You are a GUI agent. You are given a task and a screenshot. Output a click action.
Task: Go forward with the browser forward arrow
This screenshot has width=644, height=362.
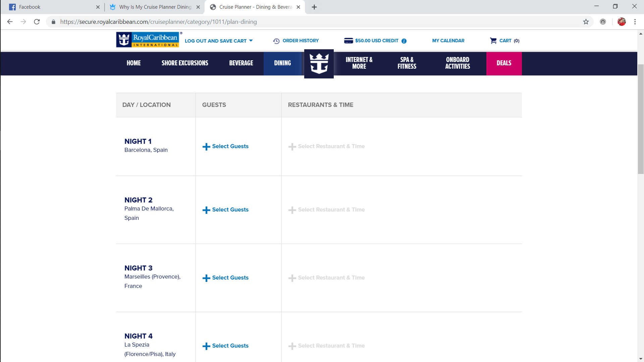pyautogui.click(x=23, y=22)
